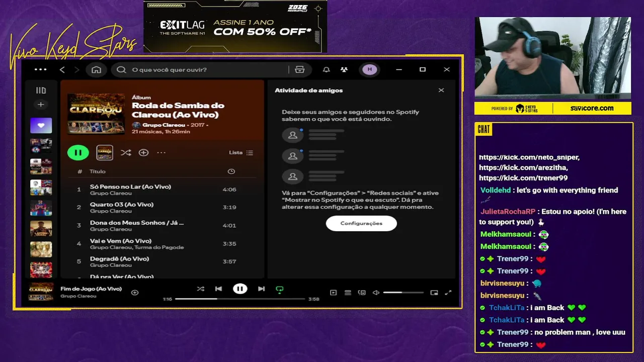Click username TchakLiTa in last "i am Back" message
This screenshot has width=644, height=362.
[507, 320]
